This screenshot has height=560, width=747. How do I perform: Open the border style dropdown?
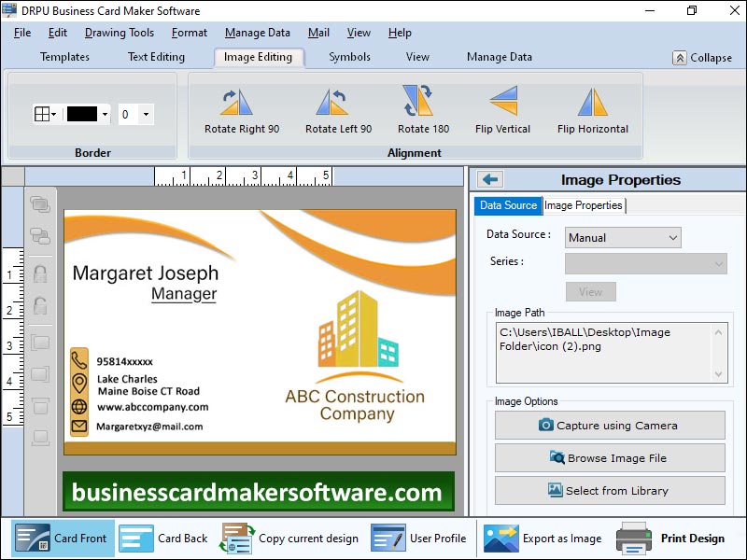click(46, 115)
